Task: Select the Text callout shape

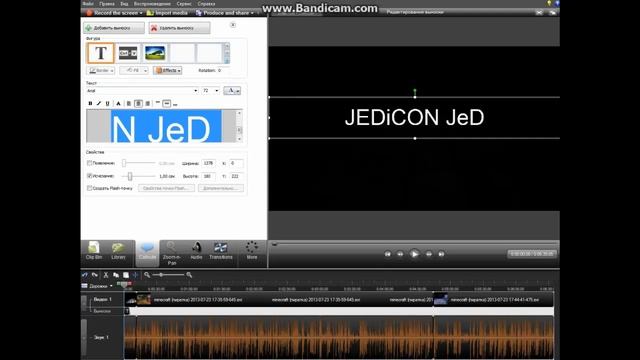Action: (x=100, y=53)
